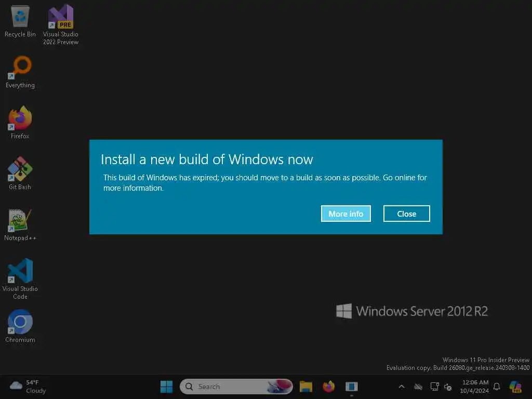Open Firefox from the taskbar

point(328,387)
